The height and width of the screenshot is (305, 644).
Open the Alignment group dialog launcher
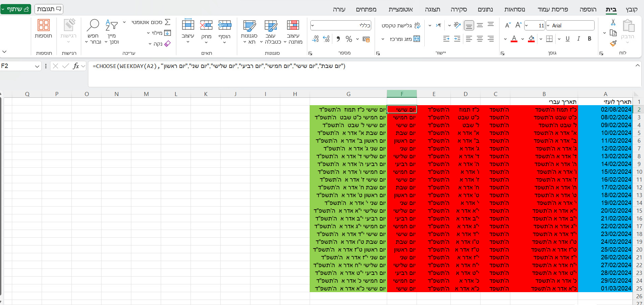click(x=378, y=53)
